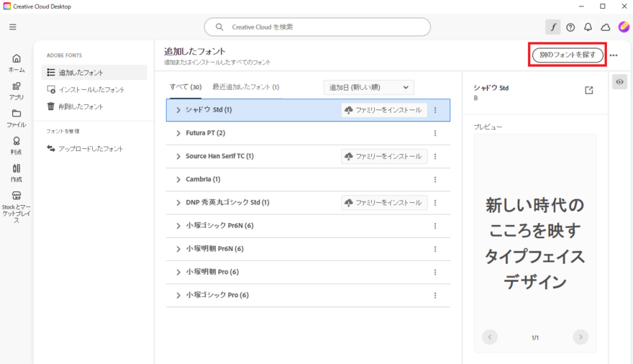Expand DNP 秀英丸ゴシック Std family
The image size is (633, 364).
coord(178,203)
